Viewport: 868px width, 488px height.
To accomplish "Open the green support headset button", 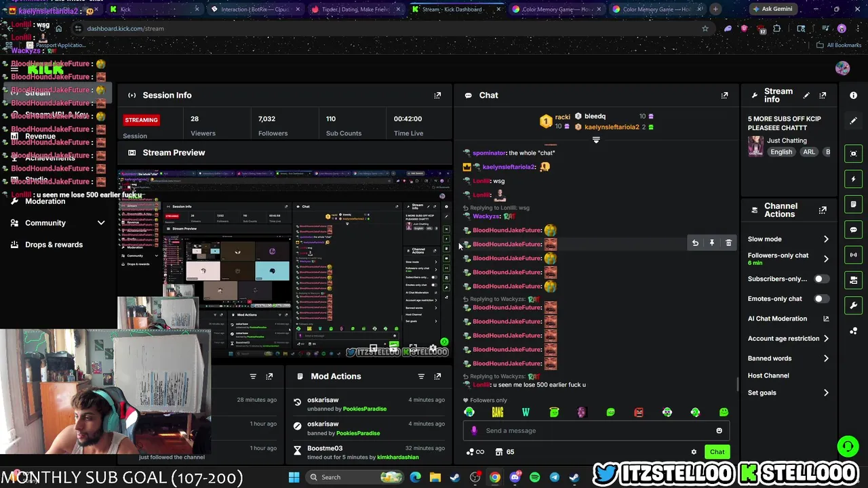I will (847, 446).
